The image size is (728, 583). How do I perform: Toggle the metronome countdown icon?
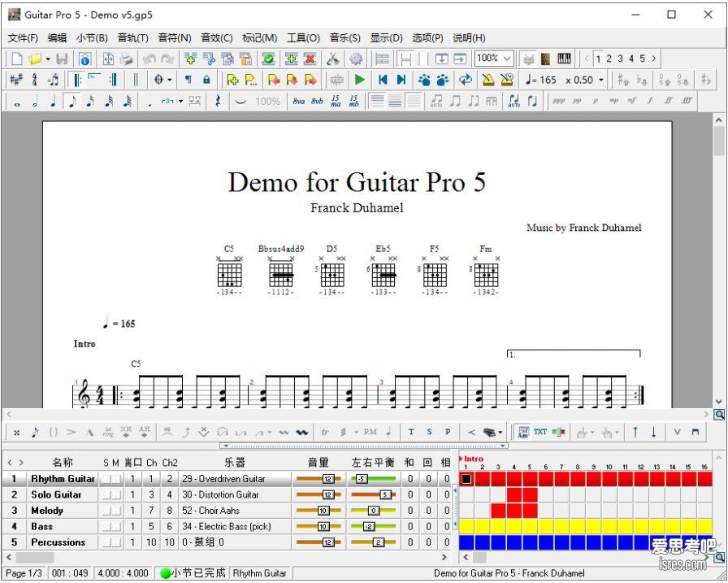coord(507,80)
